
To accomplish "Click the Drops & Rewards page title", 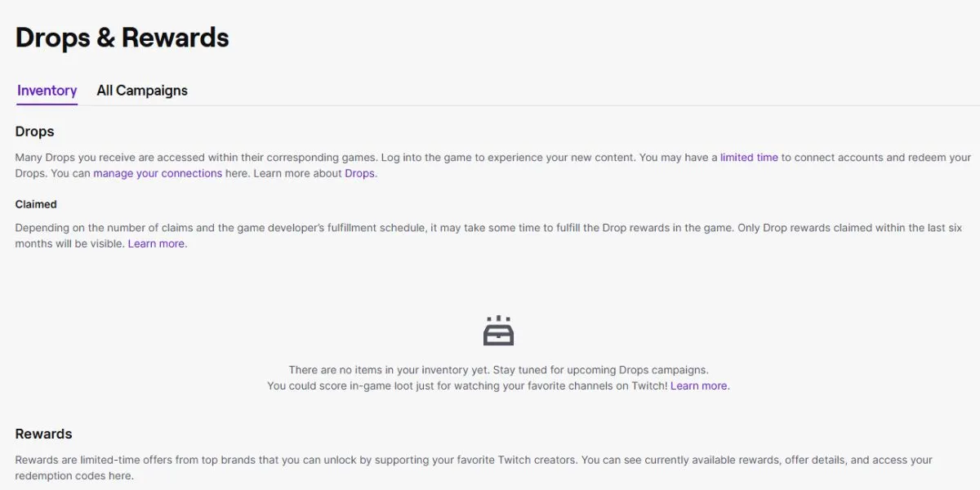I will (x=122, y=38).
